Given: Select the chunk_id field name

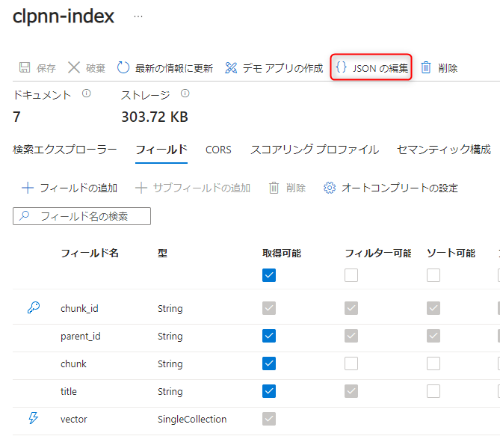Looking at the screenshot, I should (79, 309).
